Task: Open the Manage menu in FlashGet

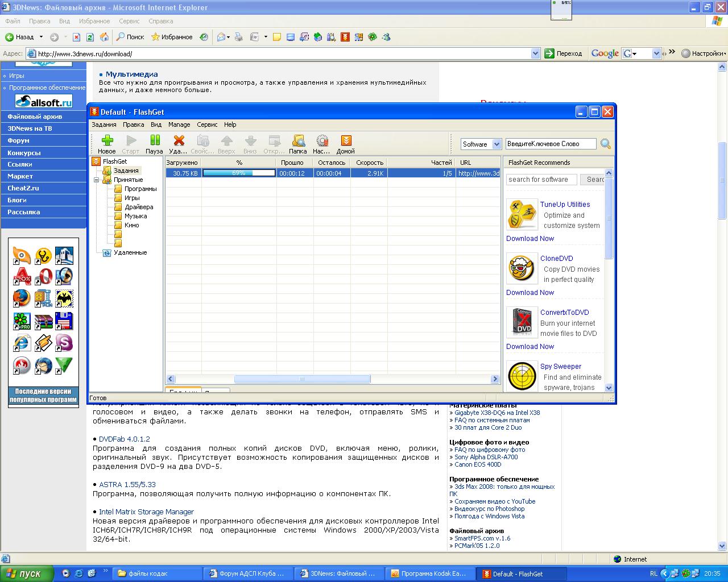Action: point(179,124)
